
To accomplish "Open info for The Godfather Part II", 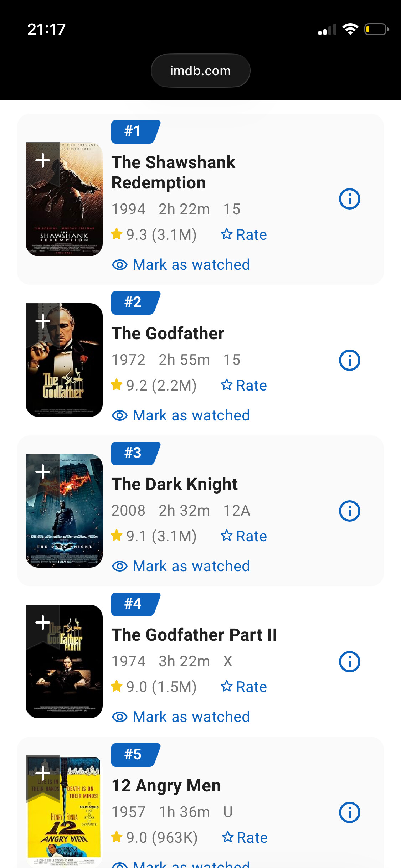I will click(x=349, y=662).
